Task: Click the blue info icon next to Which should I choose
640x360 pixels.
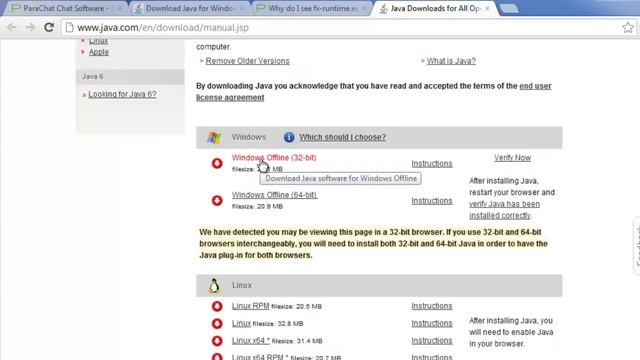Action: 289,137
